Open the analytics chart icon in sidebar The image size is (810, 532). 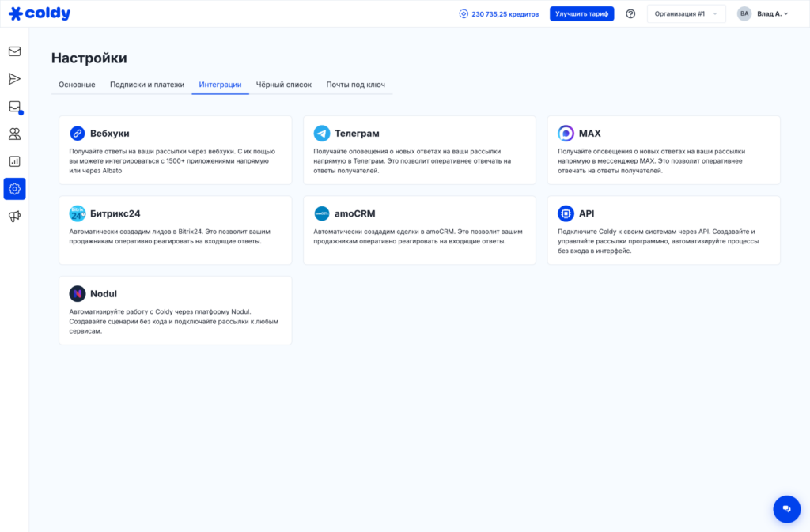click(14, 161)
